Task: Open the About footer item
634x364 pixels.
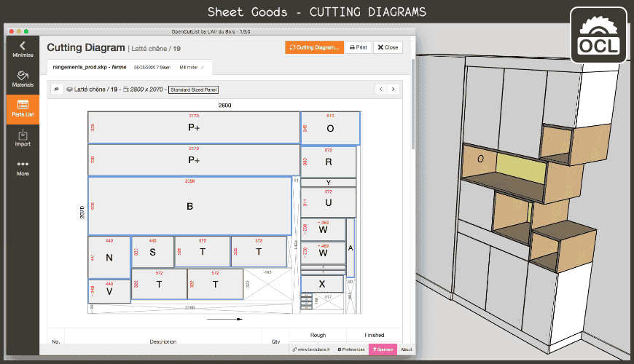Action: coord(407,349)
